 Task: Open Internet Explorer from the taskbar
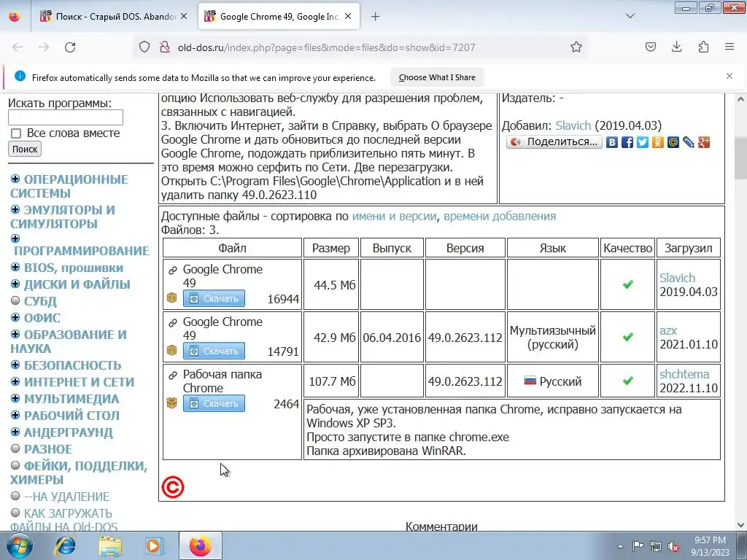[65, 545]
